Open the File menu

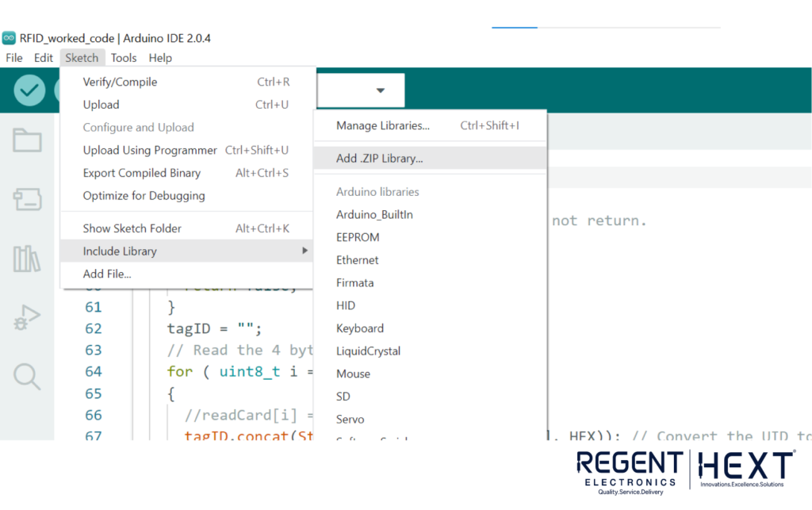[x=14, y=58]
